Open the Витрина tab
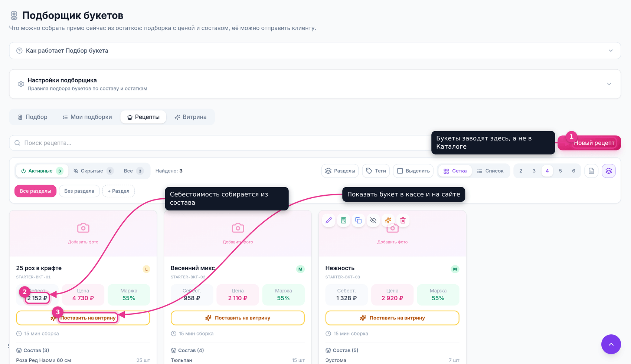This screenshot has width=631, height=364. tap(190, 117)
